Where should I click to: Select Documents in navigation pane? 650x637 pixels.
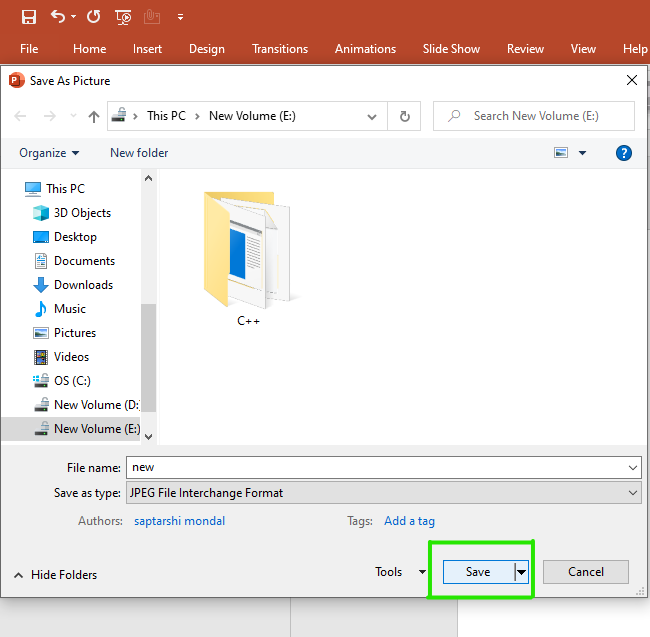click(84, 261)
